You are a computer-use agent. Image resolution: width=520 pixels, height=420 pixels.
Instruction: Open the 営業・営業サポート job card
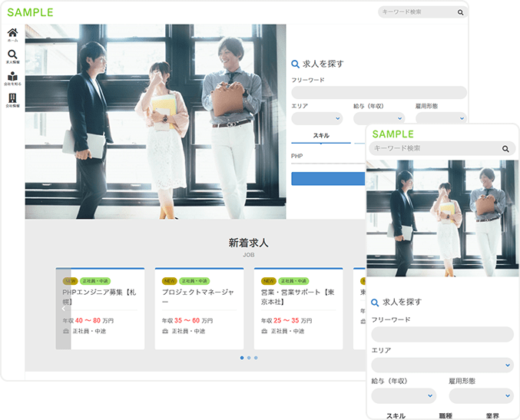click(x=299, y=309)
